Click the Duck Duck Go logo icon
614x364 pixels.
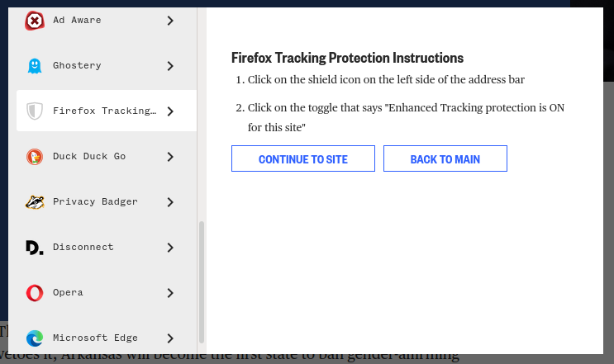(35, 157)
